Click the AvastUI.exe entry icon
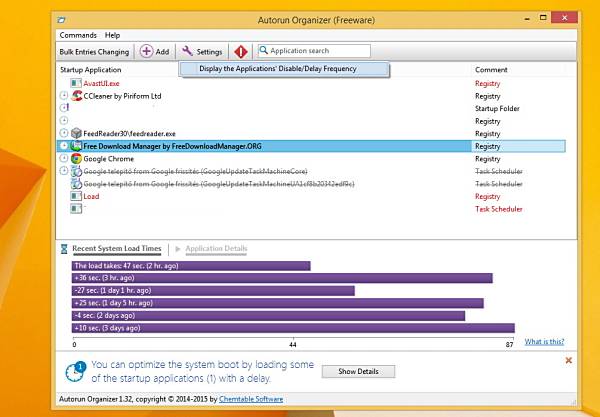 [76, 83]
